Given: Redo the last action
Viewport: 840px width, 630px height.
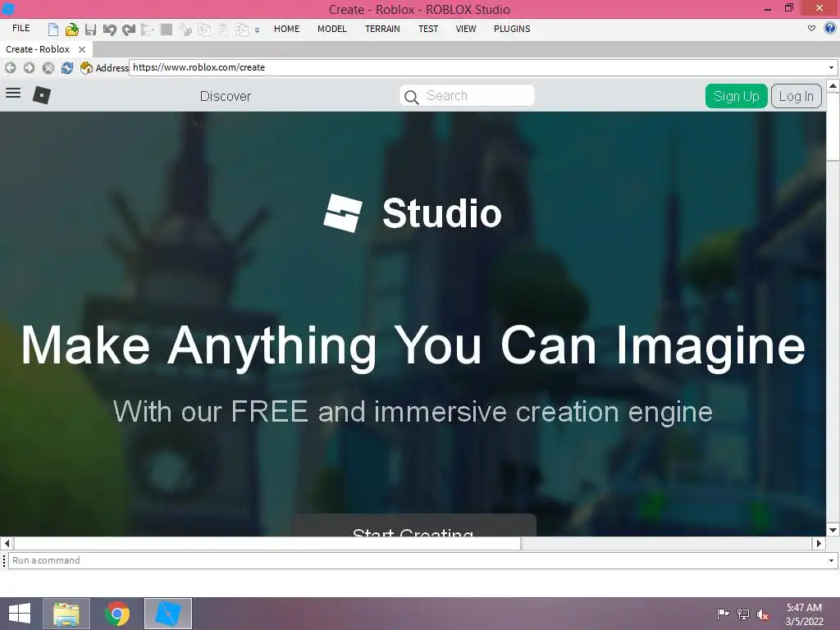Looking at the screenshot, I should [x=129, y=30].
